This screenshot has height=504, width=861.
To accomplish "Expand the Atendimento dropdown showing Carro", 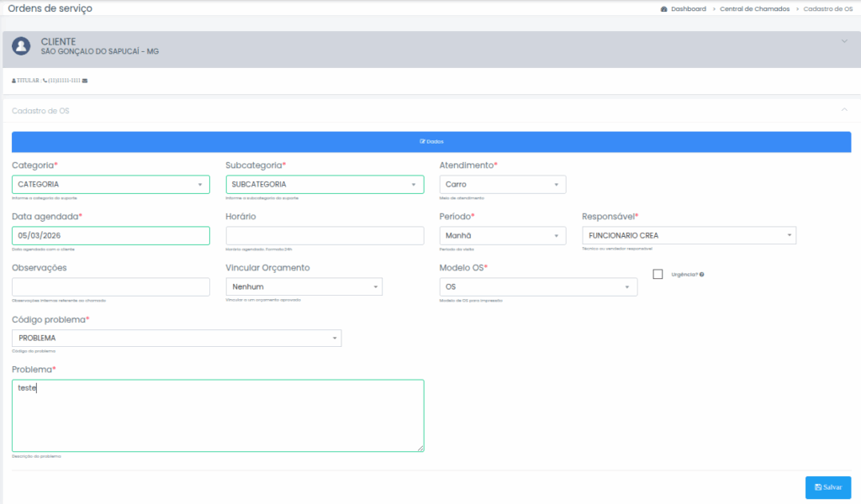I will 502,184.
